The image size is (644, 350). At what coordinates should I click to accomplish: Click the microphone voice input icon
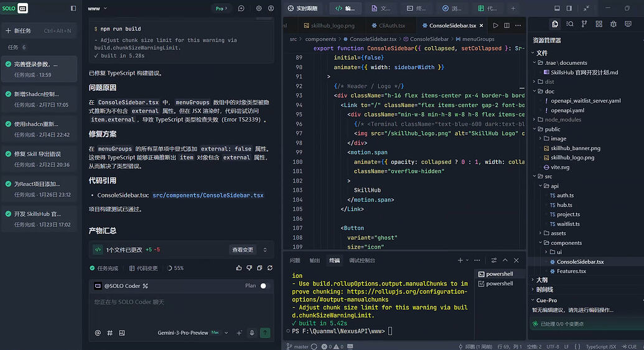point(252,333)
